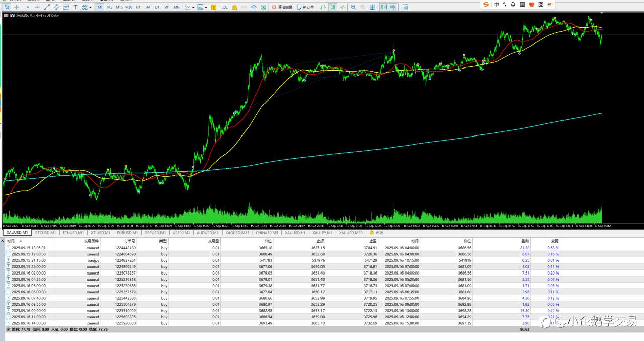Click the Sogou microphone voice input
644x341 pixels.
tap(513, 4)
